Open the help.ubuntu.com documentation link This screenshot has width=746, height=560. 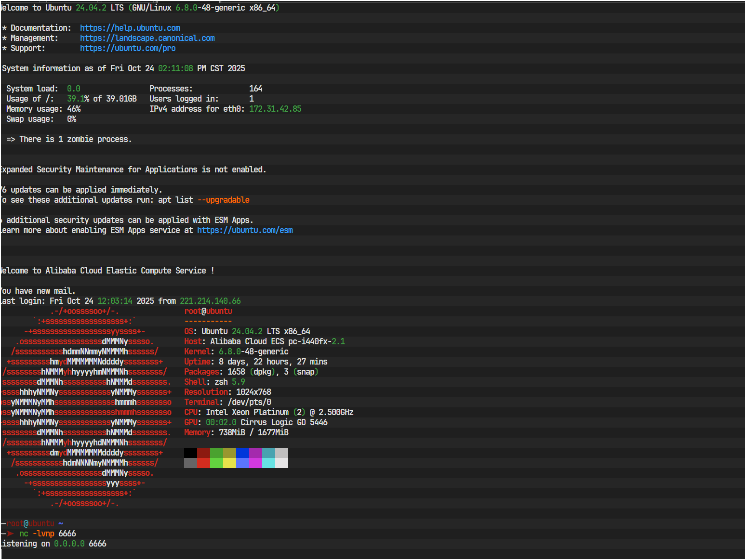[x=130, y=28]
